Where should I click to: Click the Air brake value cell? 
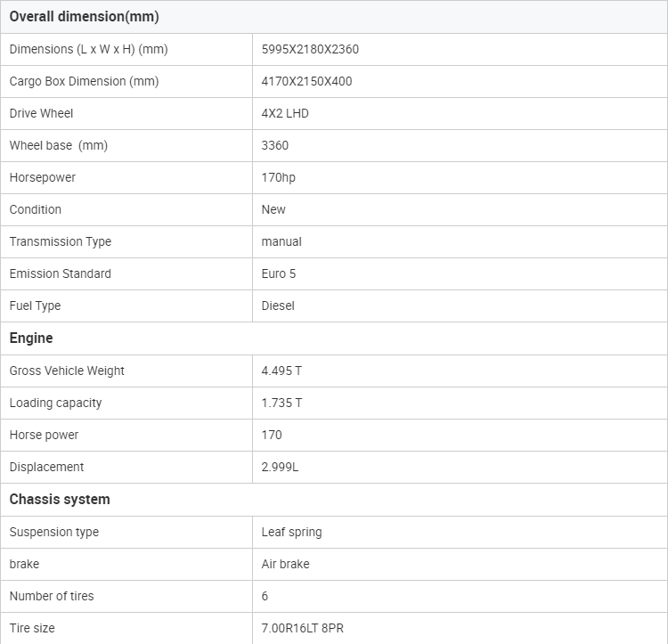pos(285,564)
